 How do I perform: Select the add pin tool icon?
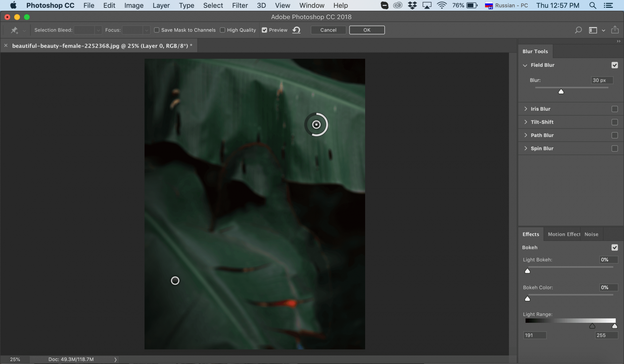click(x=14, y=30)
